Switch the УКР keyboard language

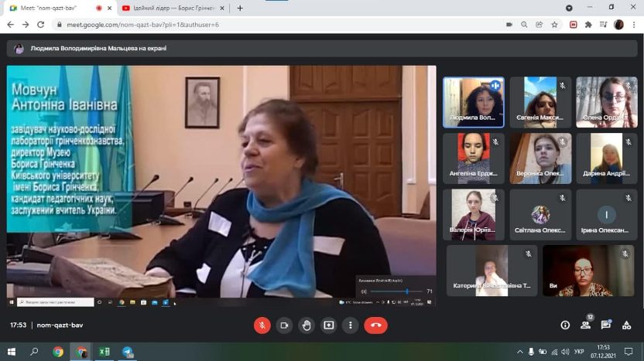point(579,352)
